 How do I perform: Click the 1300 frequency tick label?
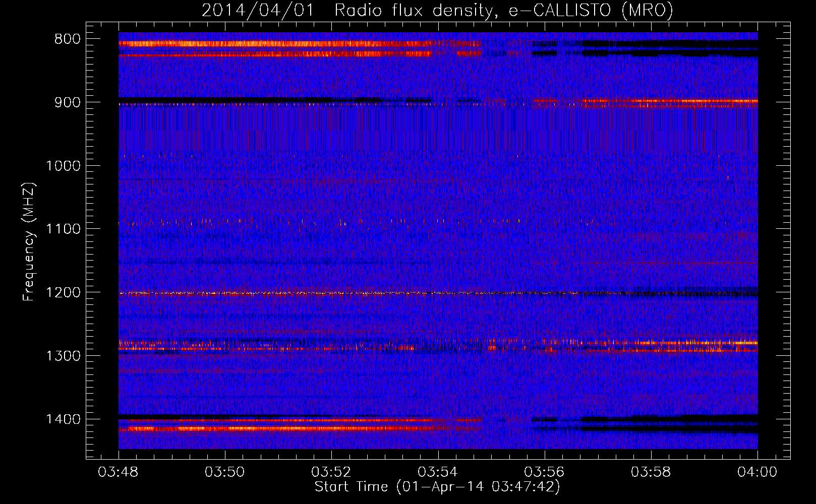point(63,356)
